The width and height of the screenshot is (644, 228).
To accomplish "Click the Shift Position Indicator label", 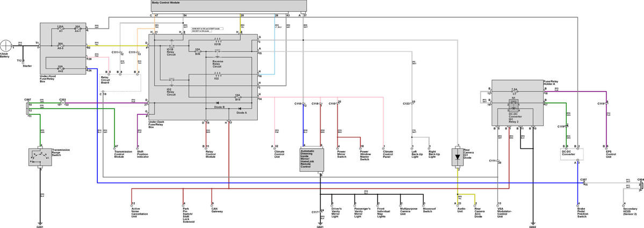I will (x=142, y=153).
